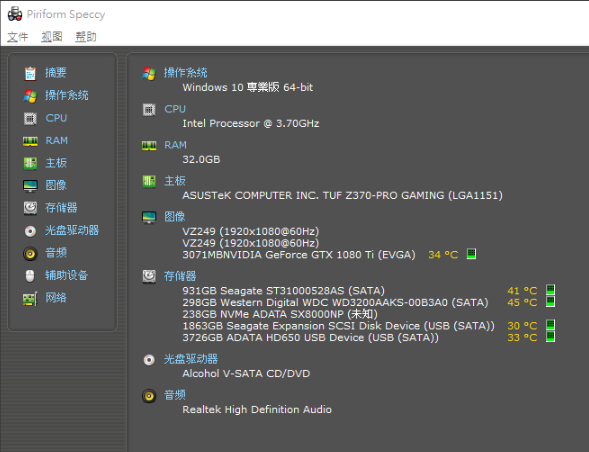The height and width of the screenshot is (452, 589).
Task: Click green temperature indicator next to 30 °C
Action: [550, 325]
